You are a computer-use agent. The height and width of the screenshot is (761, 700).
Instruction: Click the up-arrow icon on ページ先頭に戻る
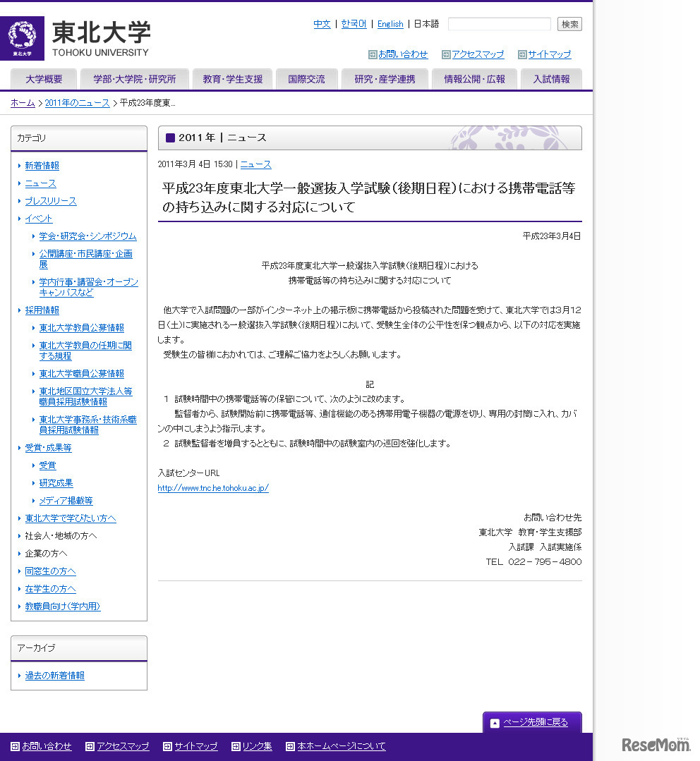click(x=495, y=723)
